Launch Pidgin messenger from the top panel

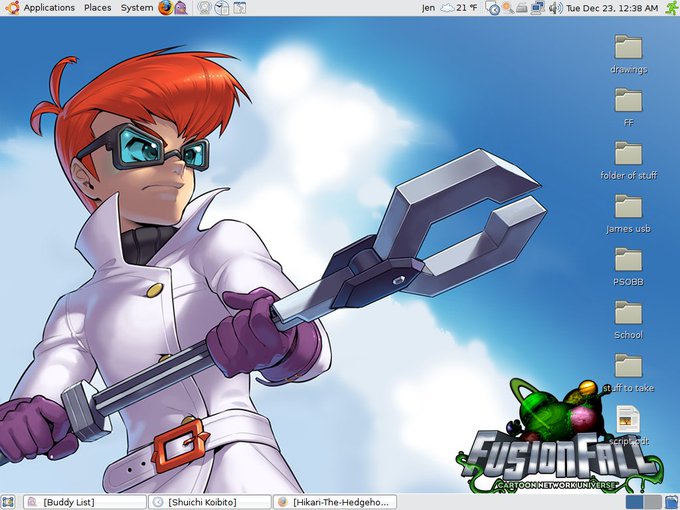click(x=181, y=8)
